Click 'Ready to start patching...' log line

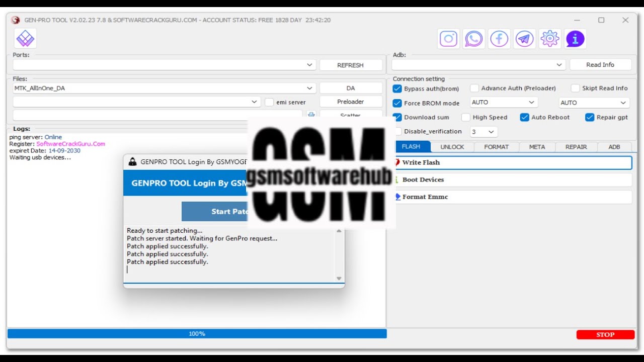click(x=165, y=231)
